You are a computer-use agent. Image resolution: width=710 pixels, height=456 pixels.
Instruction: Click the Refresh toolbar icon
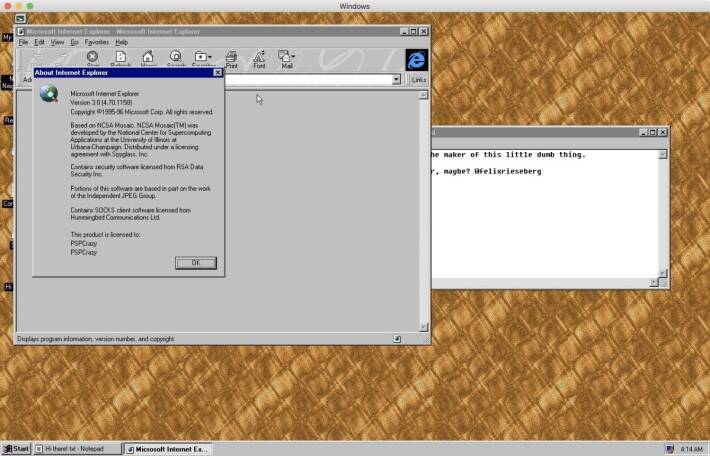pos(120,57)
